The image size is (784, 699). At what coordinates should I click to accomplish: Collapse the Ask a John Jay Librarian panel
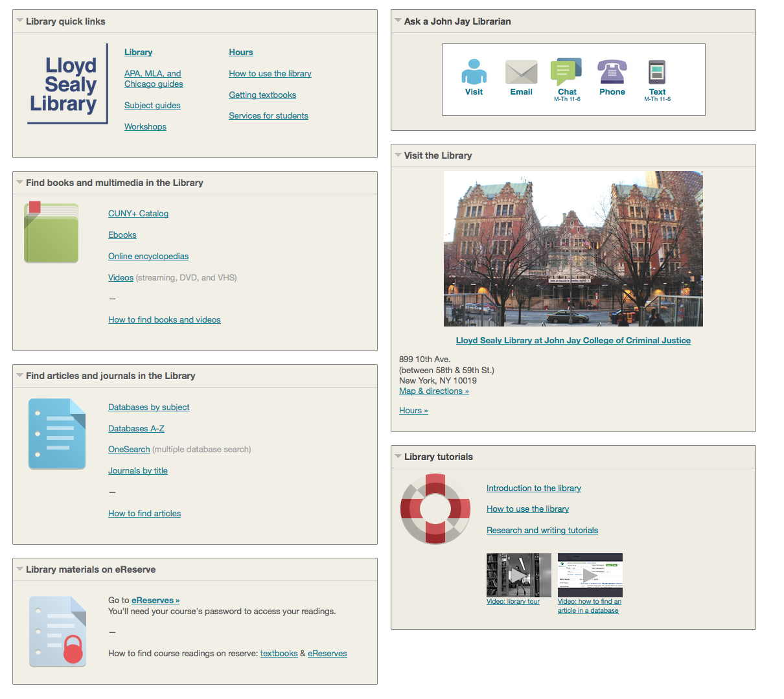[398, 21]
